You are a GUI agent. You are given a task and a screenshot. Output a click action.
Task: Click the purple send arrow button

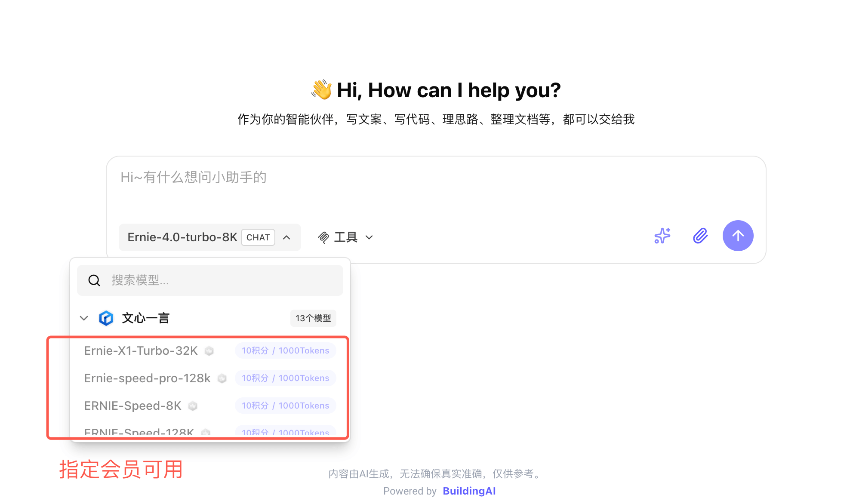tap(738, 236)
